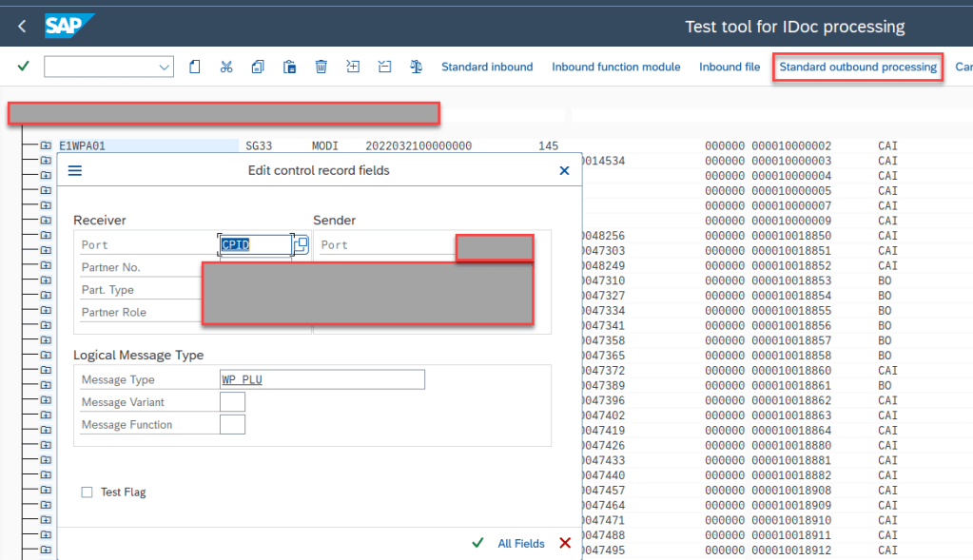Viewport: 973px width, 560px height.
Task: Go back using the SAP back arrow
Action: (x=22, y=27)
